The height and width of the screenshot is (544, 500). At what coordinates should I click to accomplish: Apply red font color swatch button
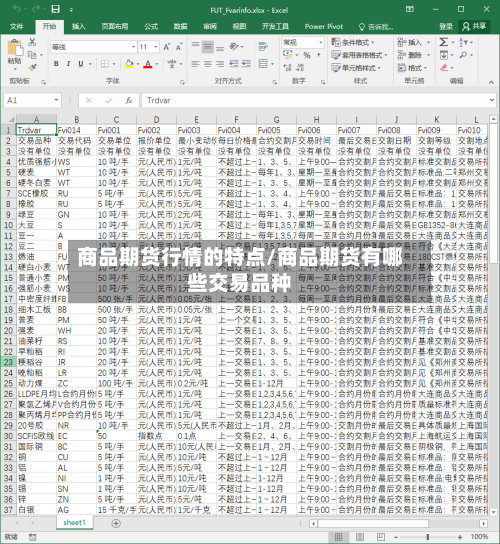(148, 64)
